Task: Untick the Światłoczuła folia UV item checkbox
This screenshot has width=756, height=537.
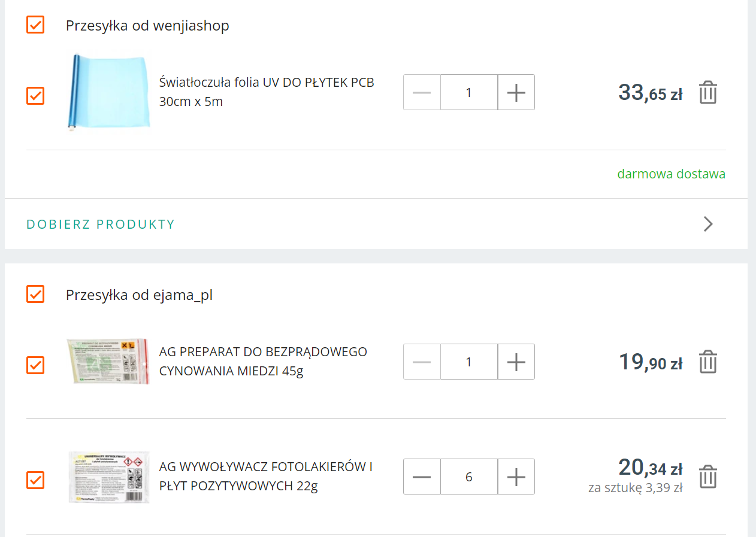Action: point(35,96)
